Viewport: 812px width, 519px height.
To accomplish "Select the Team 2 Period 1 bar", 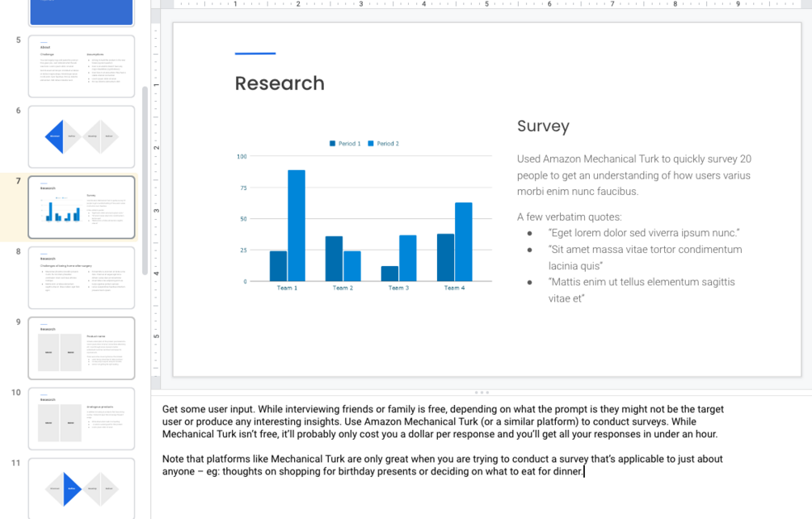I will (x=334, y=259).
